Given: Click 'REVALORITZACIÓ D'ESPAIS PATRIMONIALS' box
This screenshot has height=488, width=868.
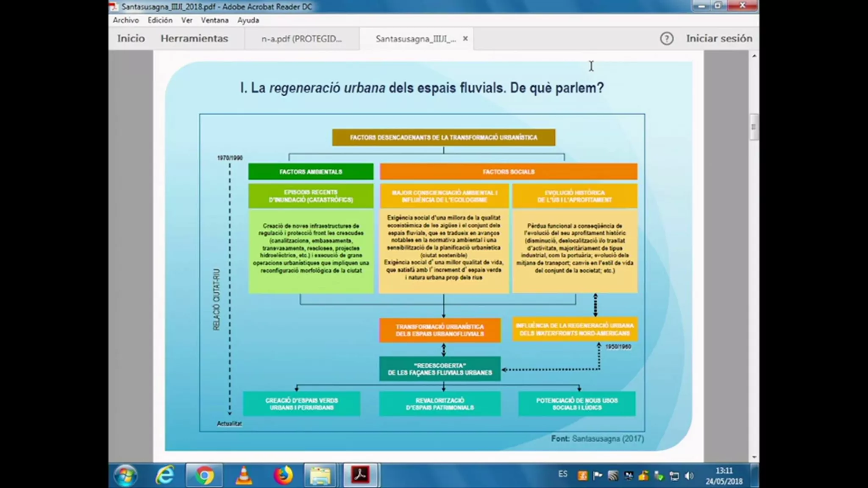Looking at the screenshot, I should pyautogui.click(x=440, y=404).
